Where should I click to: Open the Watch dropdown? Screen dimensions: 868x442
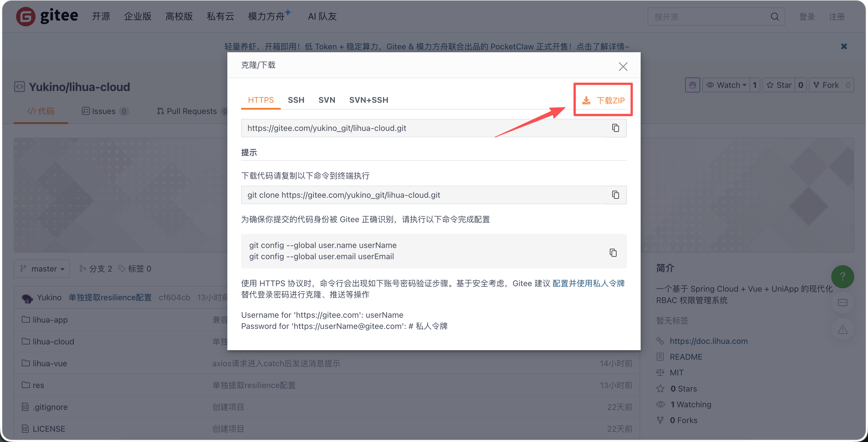coord(726,85)
